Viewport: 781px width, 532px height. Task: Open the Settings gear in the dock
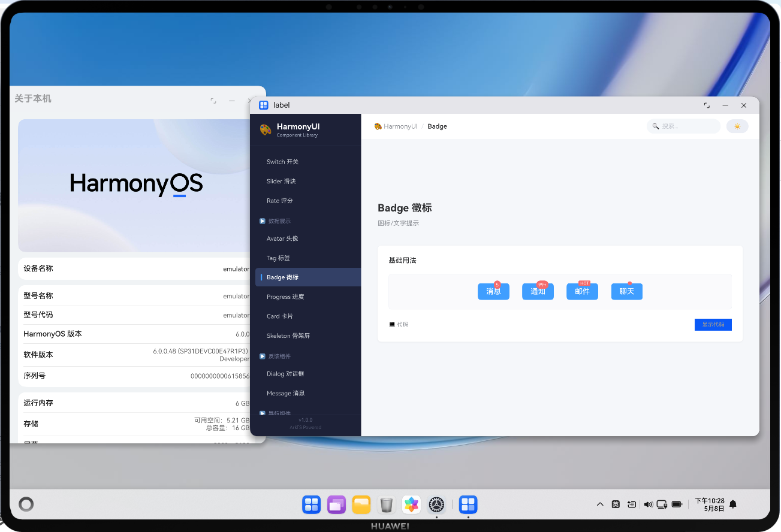(436, 504)
